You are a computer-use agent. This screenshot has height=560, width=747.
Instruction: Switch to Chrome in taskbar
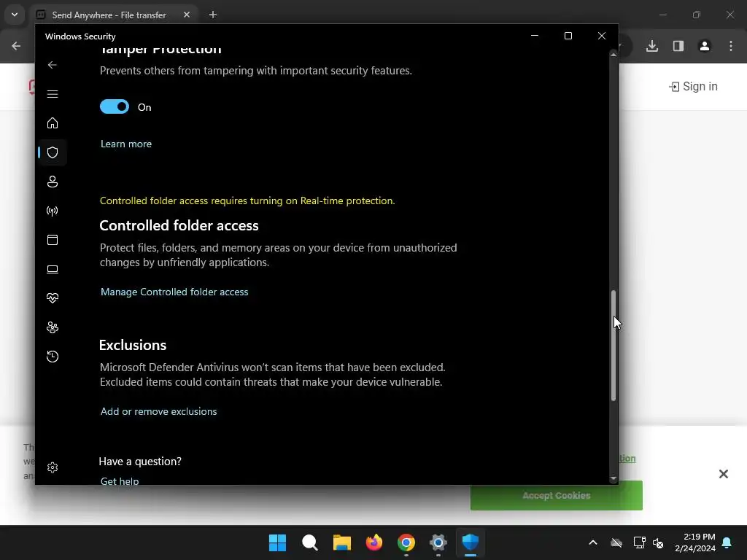point(406,542)
